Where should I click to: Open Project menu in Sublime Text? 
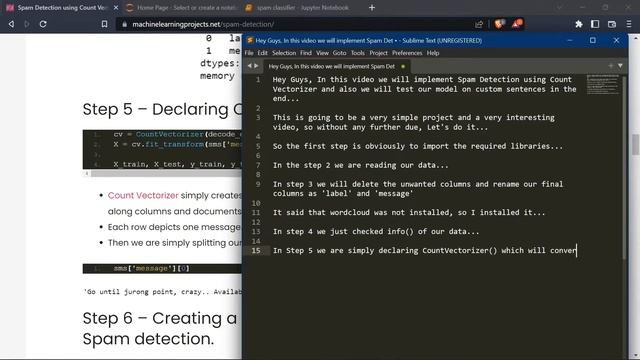(x=378, y=53)
